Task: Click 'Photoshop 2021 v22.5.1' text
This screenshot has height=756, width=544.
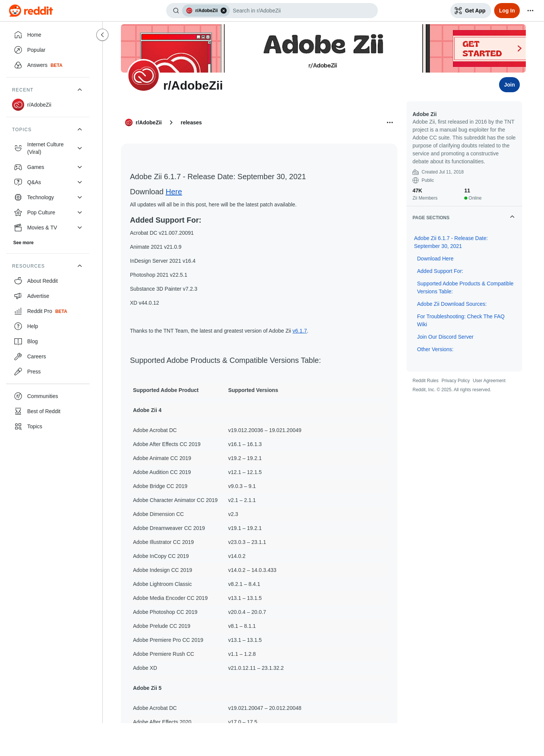Action: coord(159,275)
